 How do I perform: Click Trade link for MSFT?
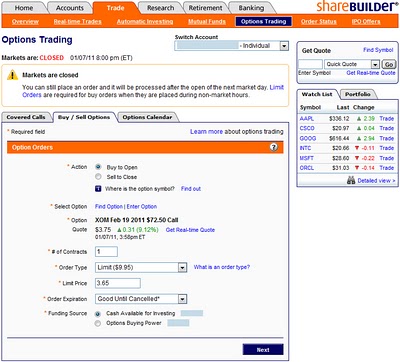[387, 158]
